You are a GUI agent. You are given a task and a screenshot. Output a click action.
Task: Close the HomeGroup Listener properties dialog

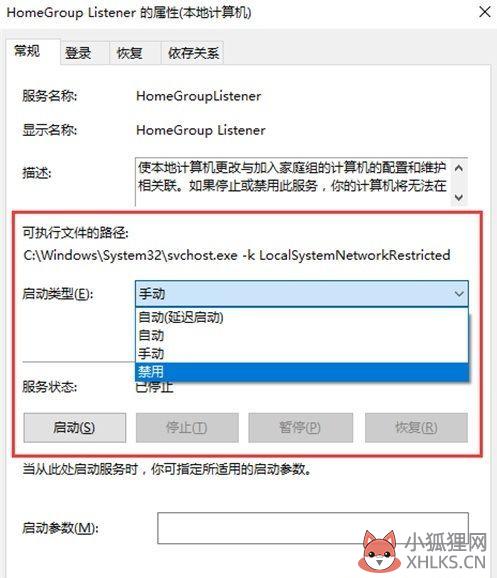tap(485, 12)
